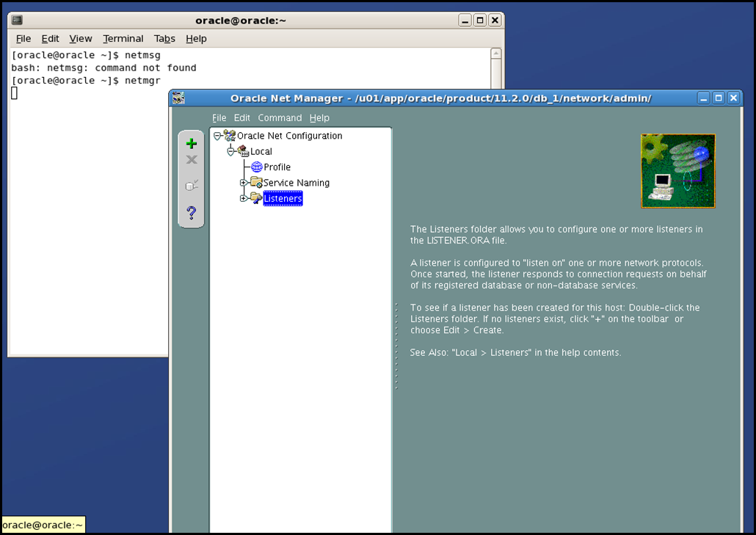
Task: Select the Service Naming tree item
Action: coord(297,183)
